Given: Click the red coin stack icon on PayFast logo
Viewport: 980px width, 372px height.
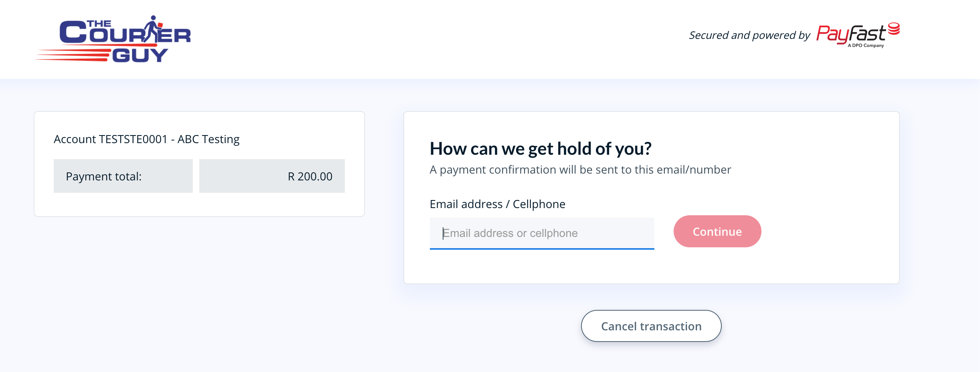Looking at the screenshot, I should click(894, 29).
